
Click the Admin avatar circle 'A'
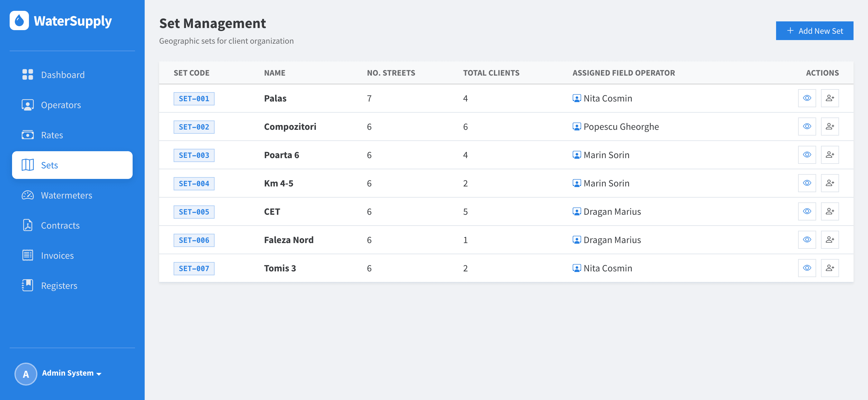pyautogui.click(x=26, y=374)
